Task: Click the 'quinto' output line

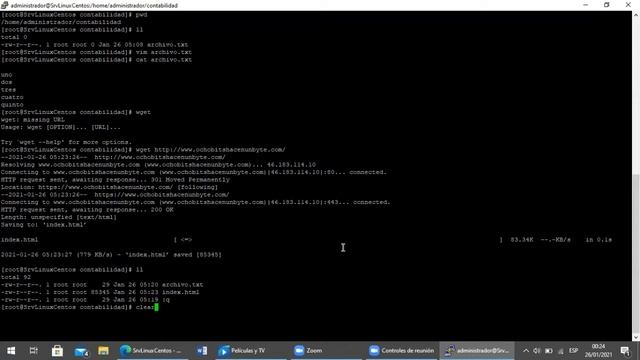Action: [x=12, y=105]
